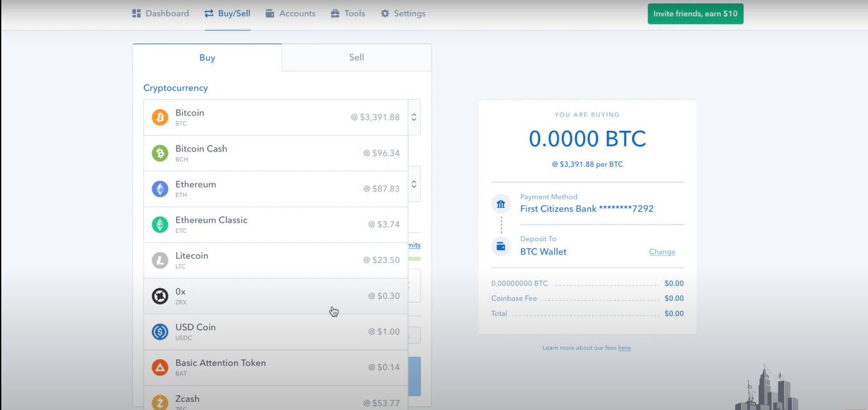Click the Ethereum price @ $87.83

coord(381,189)
